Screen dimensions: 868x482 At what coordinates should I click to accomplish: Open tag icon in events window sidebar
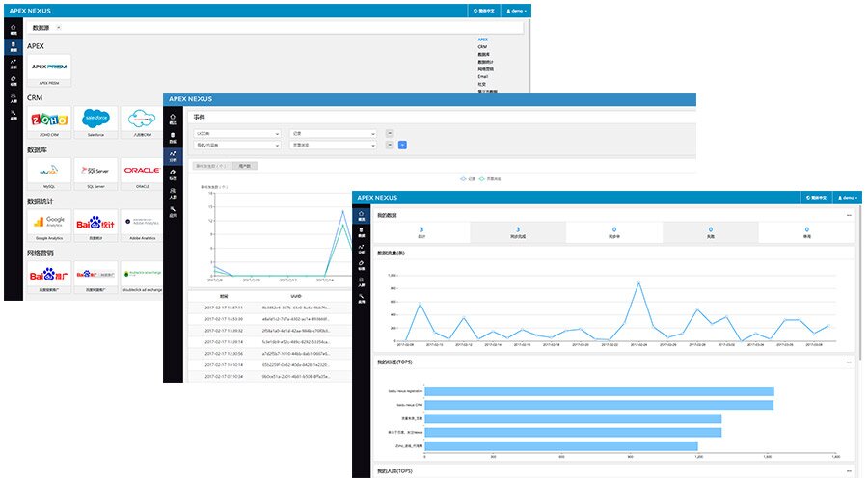[173, 174]
